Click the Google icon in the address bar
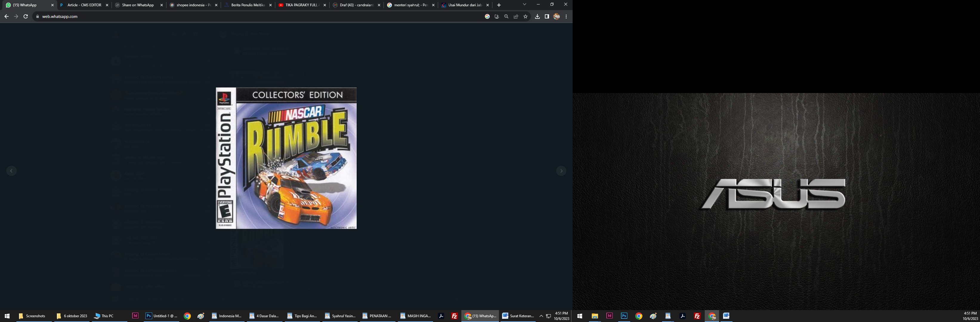Screen dimensions: 980x322 [487, 16]
